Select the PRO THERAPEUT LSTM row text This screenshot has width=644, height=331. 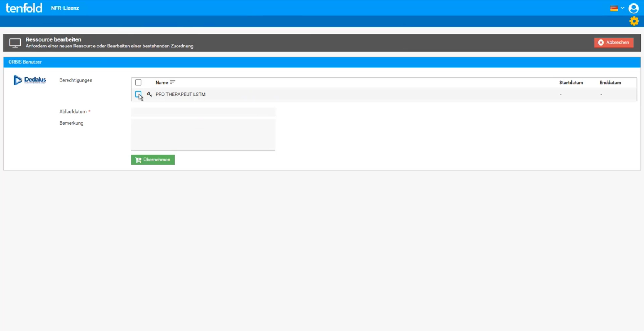(180, 95)
